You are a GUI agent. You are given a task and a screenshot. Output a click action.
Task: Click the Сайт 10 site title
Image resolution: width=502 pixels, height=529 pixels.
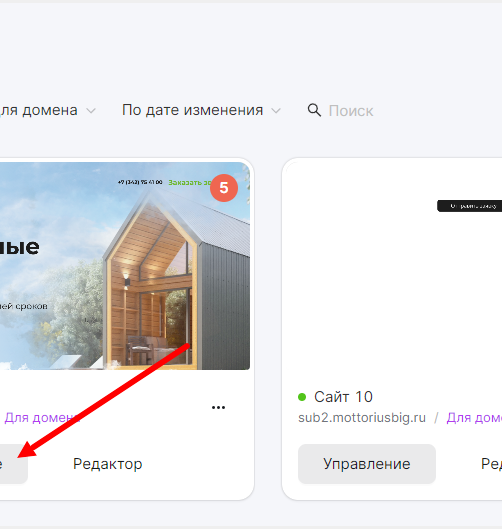[343, 397]
